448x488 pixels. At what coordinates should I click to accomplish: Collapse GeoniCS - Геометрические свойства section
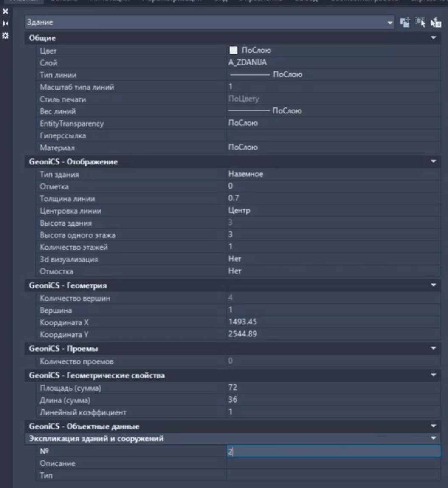(x=433, y=375)
